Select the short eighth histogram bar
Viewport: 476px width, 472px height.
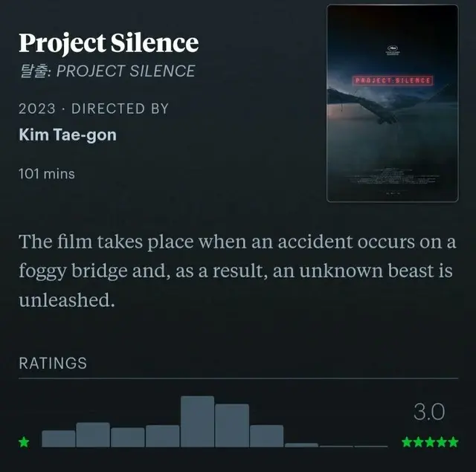[301, 445]
